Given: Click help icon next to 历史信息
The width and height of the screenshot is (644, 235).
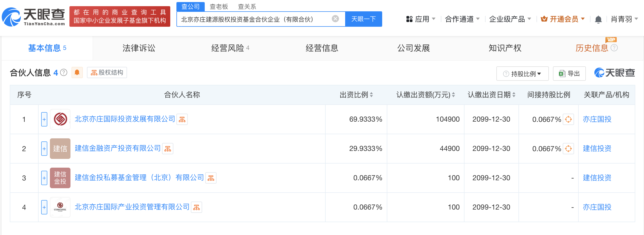Looking at the screenshot, I should click(x=614, y=48).
